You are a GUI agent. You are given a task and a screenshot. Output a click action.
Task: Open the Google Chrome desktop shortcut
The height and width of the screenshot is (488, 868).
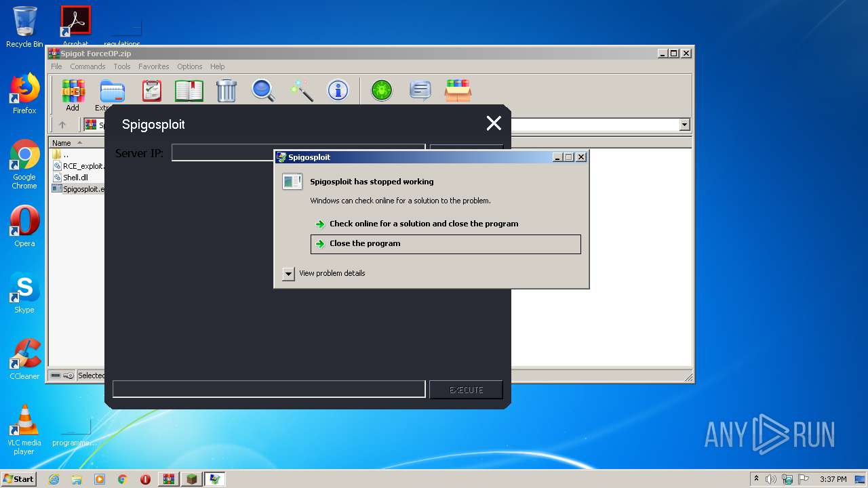pos(24,164)
